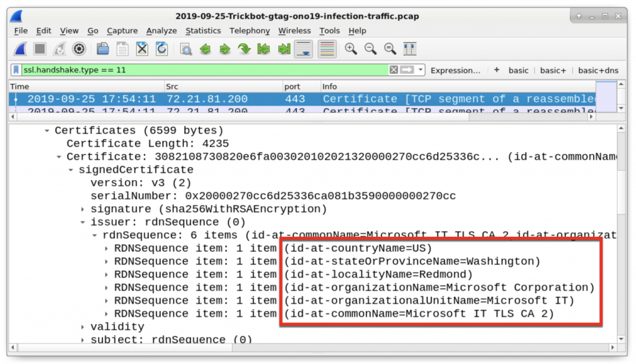Screen dimensions: 636x364
Task: Collapse the issuer: rdnSequence node
Action: pyautogui.click(x=83, y=222)
